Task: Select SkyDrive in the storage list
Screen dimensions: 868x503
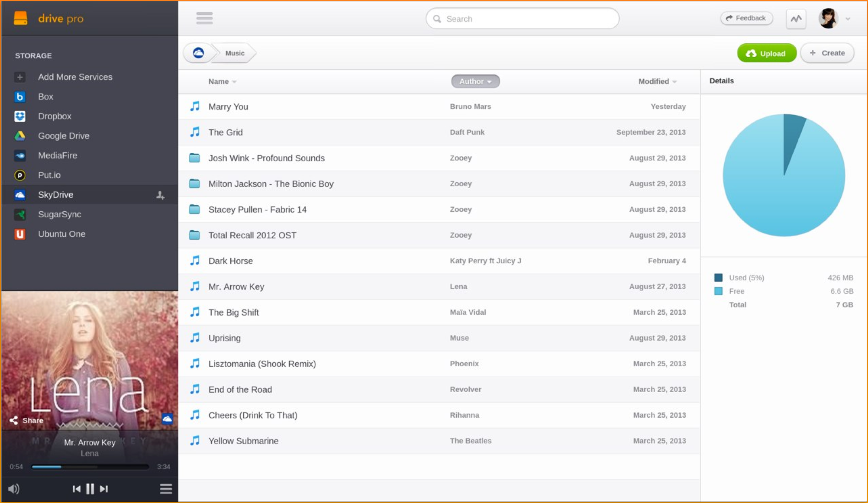Action: (x=90, y=195)
